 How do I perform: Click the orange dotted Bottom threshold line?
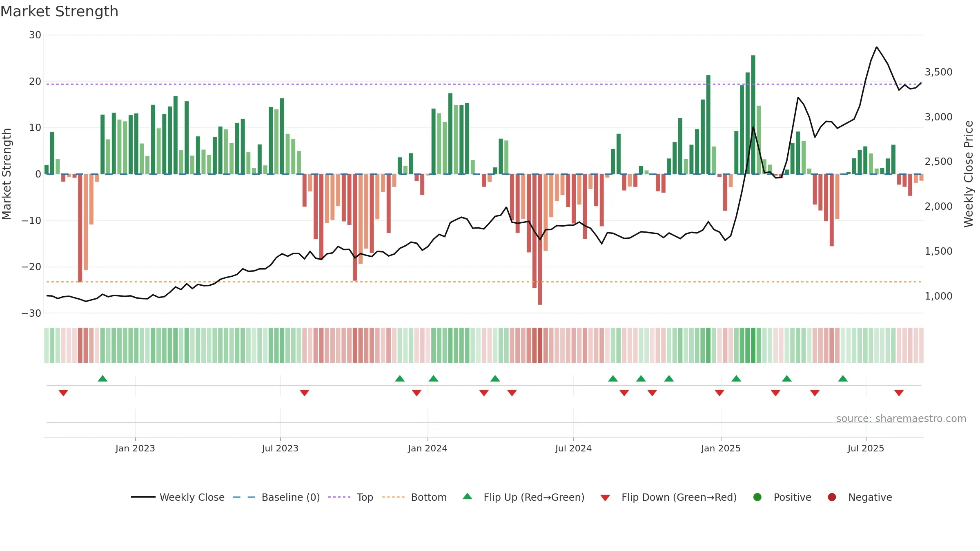484,282
